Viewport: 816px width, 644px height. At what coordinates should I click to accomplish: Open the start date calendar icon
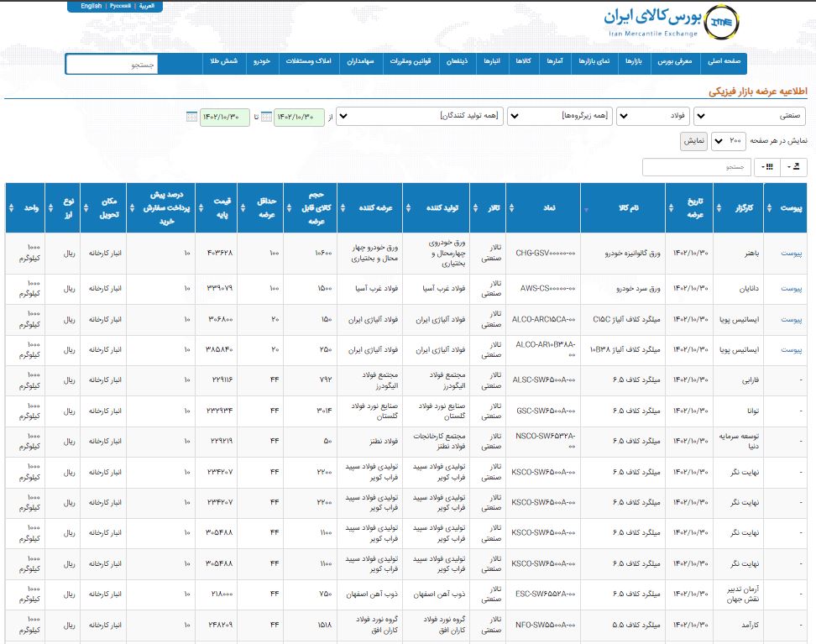click(x=266, y=117)
